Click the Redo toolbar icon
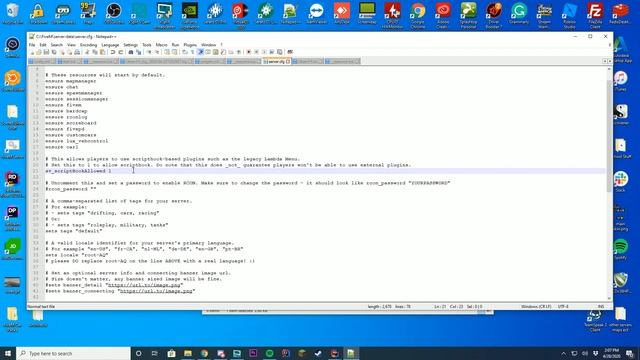640x360 pixels. [120, 52]
